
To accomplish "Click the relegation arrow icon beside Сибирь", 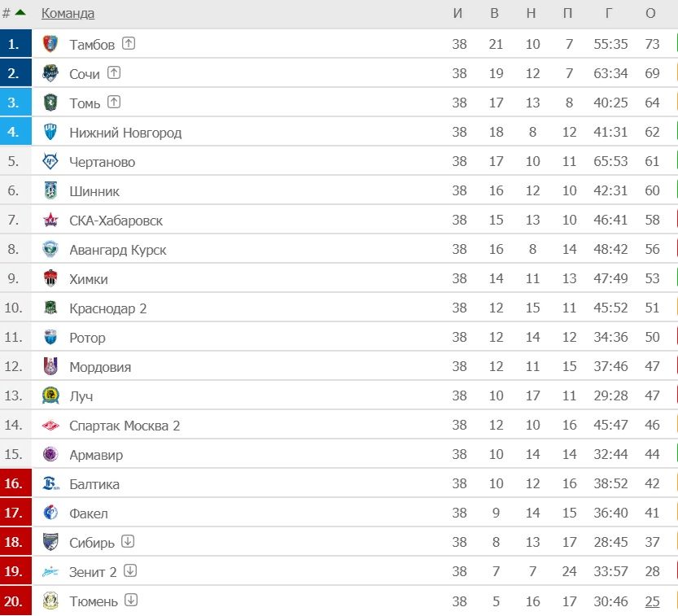I will [128, 541].
